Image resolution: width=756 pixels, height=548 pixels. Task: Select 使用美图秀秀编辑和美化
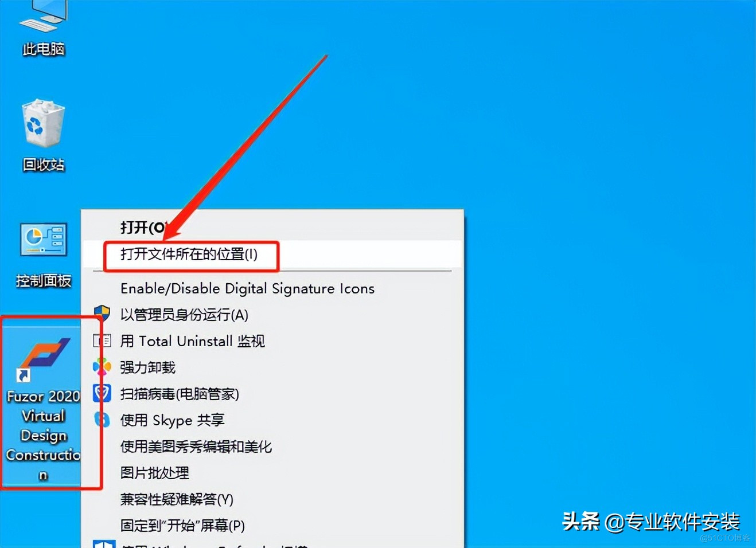point(272,447)
